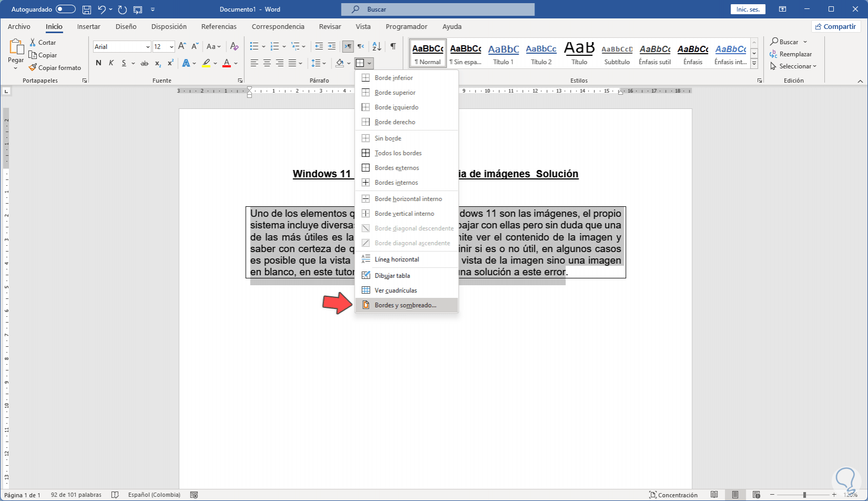868x501 pixels.
Task: Justify the paragraph text
Action: click(292, 63)
